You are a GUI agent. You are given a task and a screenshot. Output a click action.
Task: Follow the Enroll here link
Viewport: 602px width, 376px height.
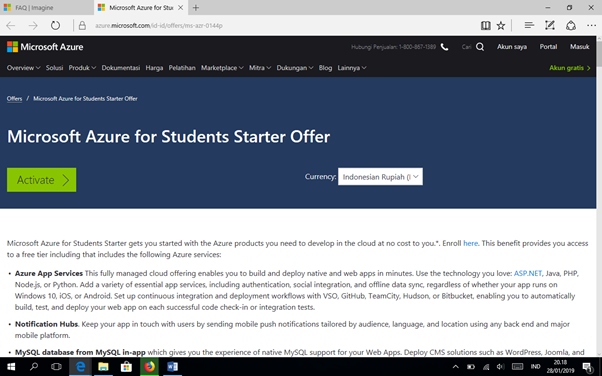[x=470, y=243]
